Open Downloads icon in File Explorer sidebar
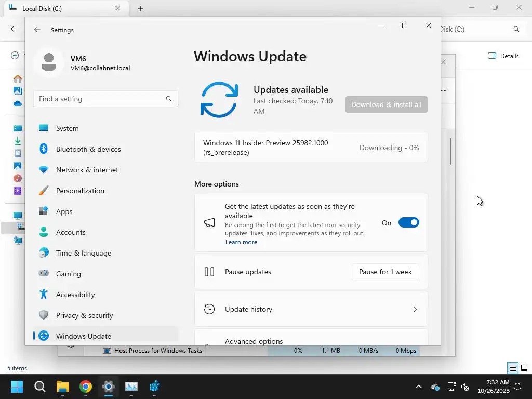The image size is (532, 399). coord(18,140)
